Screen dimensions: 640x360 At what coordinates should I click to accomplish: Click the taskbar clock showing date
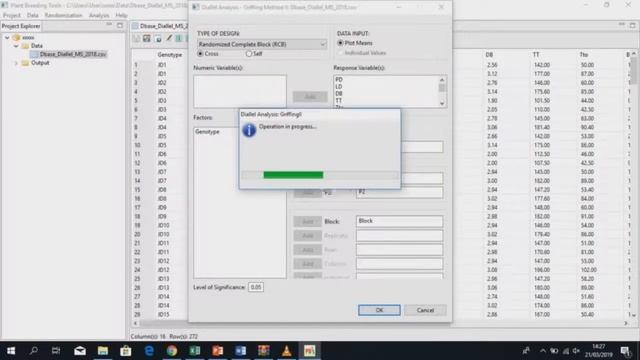(x=599, y=351)
